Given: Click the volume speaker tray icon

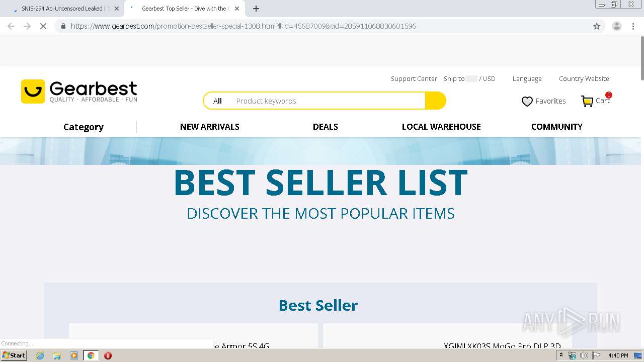Looking at the screenshot, I should [x=584, y=355].
